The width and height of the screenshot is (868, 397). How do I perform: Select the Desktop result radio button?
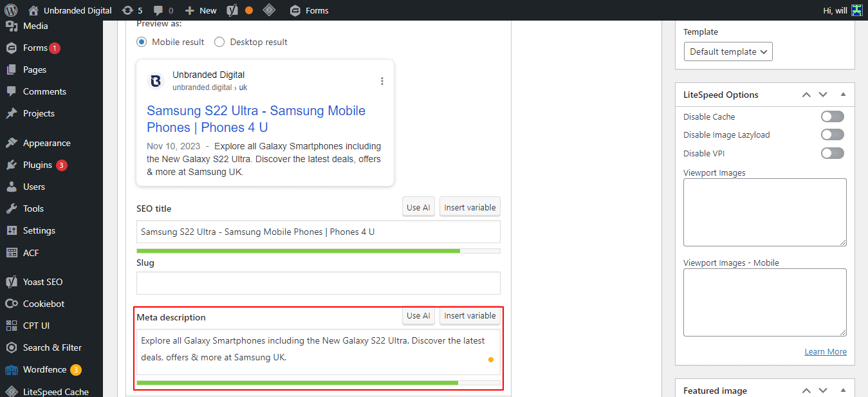(219, 42)
